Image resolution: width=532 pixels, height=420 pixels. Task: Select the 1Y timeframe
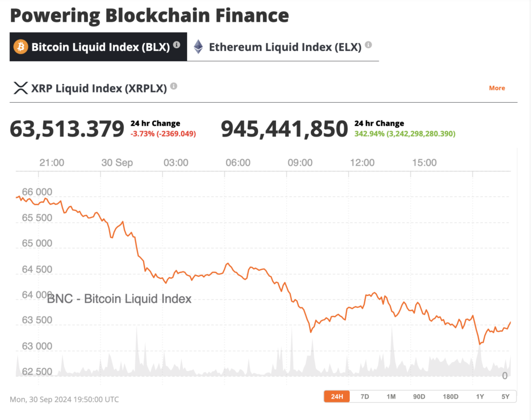click(480, 396)
